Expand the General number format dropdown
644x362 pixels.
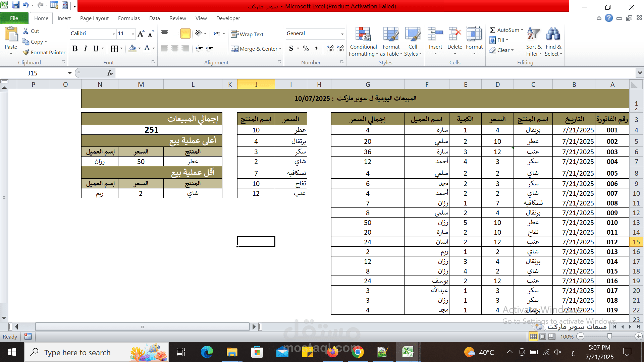342,34
